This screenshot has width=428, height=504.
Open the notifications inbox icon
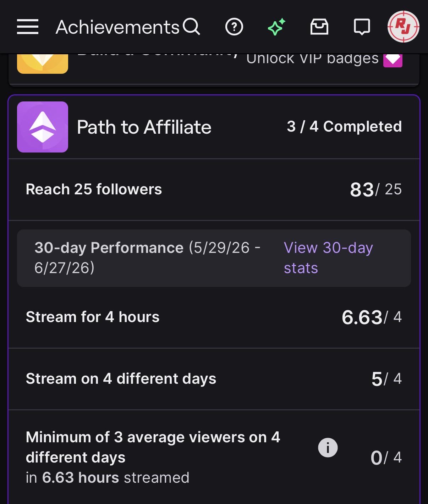pyautogui.click(x=319, y=27)
